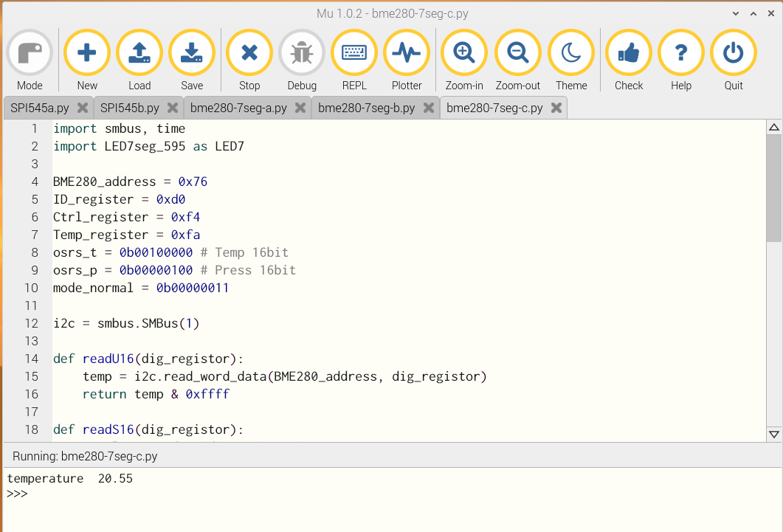Quit the Mu editor
The height and width of the screenshot is (532, 783).
pyautogui.click(x=734, y=53)
